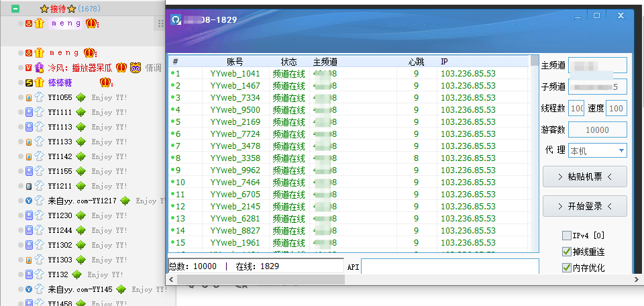Click the shirt icon on YY1230 row

[x=39, y=215]
